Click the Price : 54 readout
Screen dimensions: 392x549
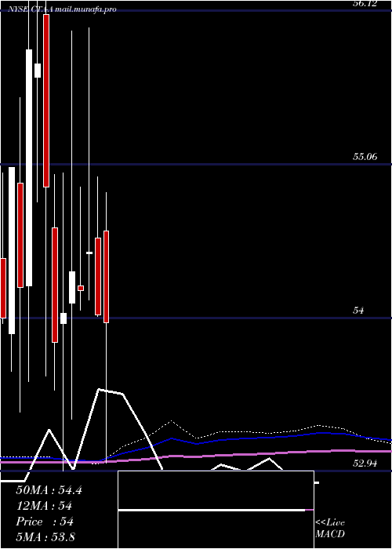45,522
